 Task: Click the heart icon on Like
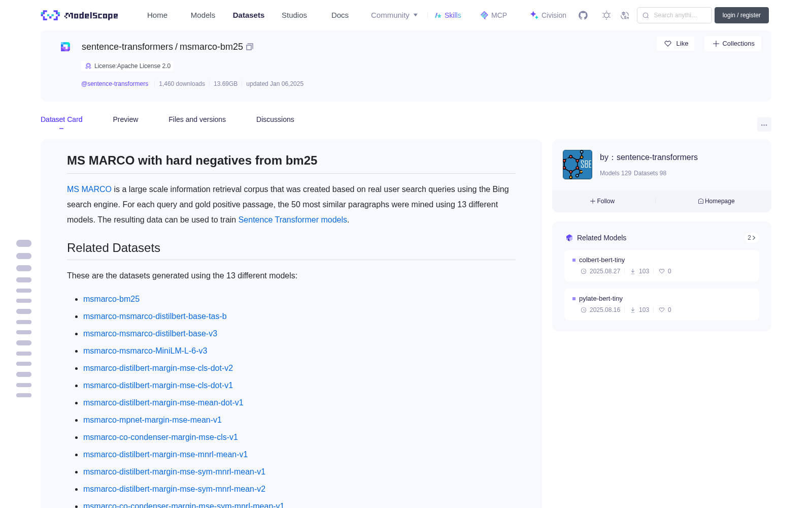point(668,44)
